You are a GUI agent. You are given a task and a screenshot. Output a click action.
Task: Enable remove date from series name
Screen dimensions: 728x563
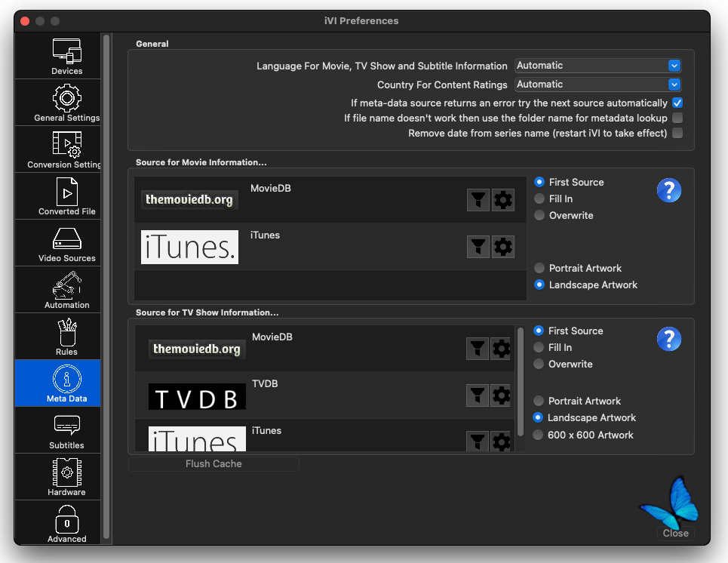point(677,134)
